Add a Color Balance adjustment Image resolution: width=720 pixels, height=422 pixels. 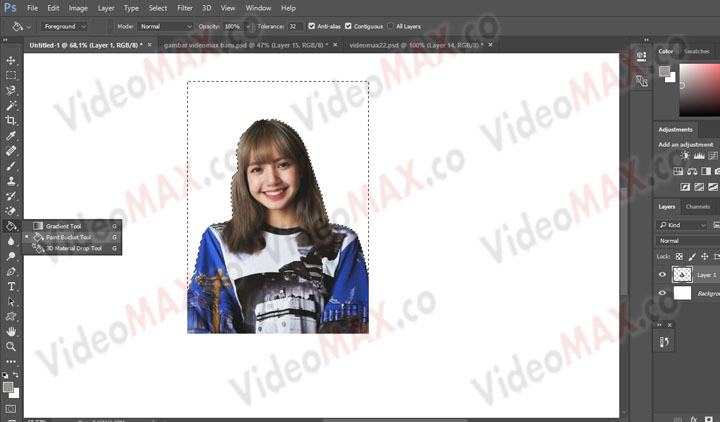click(692, 171)
